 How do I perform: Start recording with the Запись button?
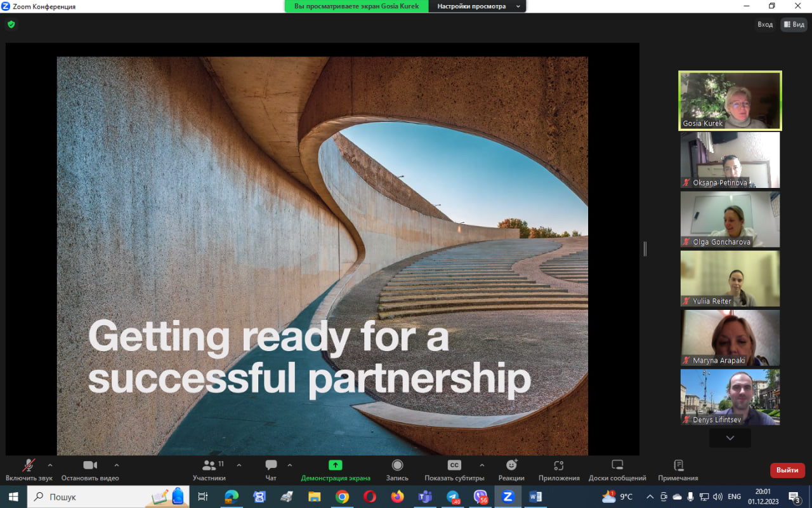397,465
